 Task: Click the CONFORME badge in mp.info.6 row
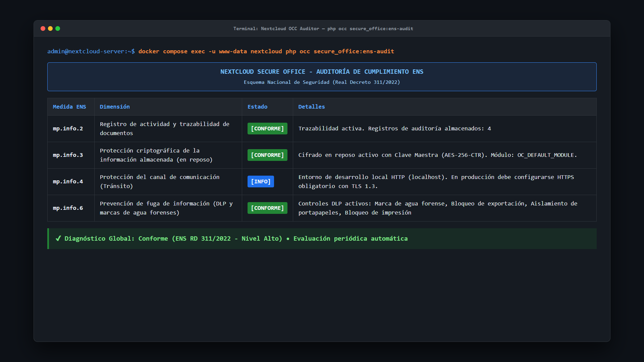click(x=267, y=208)
